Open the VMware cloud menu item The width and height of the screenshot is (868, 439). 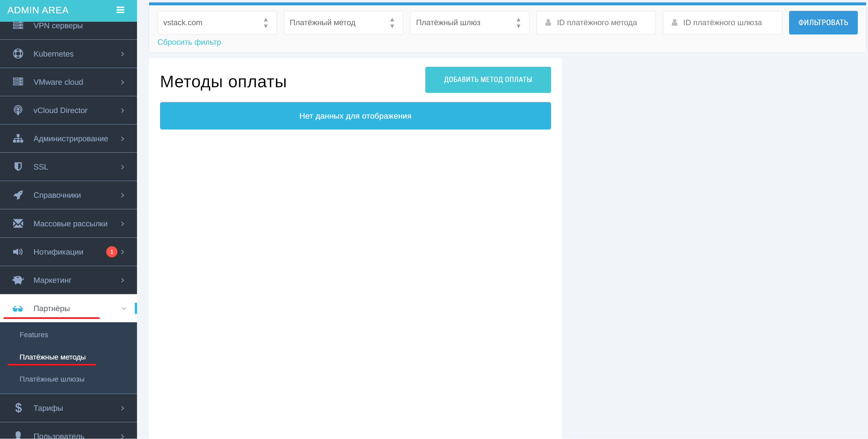click(68, 82)
